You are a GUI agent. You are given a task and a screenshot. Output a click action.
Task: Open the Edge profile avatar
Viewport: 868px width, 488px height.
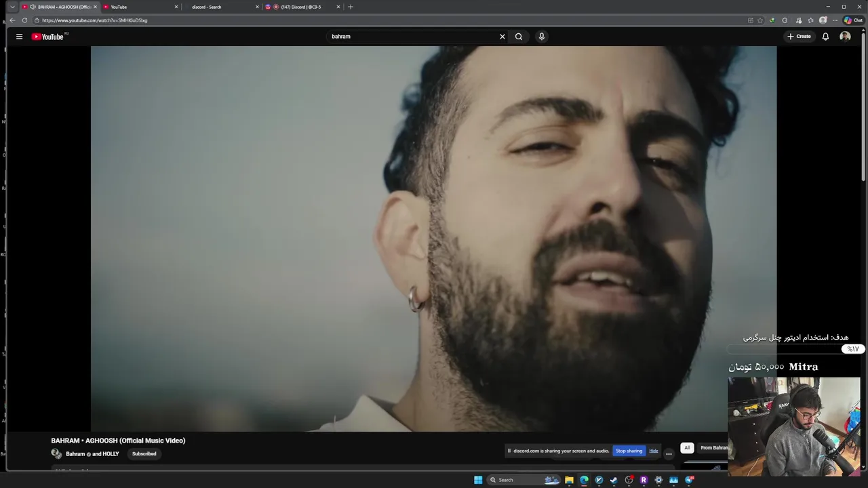(x=823, y=20)
